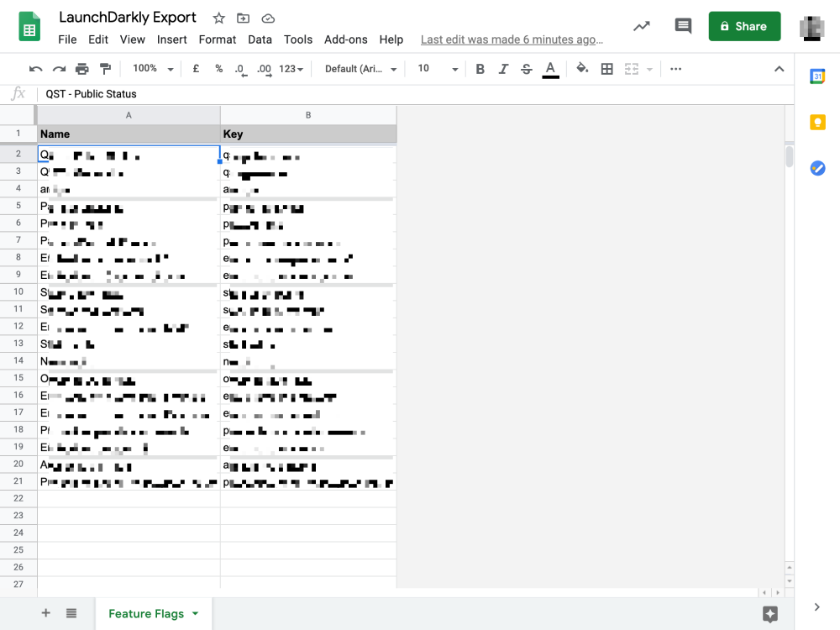Image resolution: width=840 pixels, height=630 pixels.
Task: Open the text color picker
Action: click(x=550, y=69)
